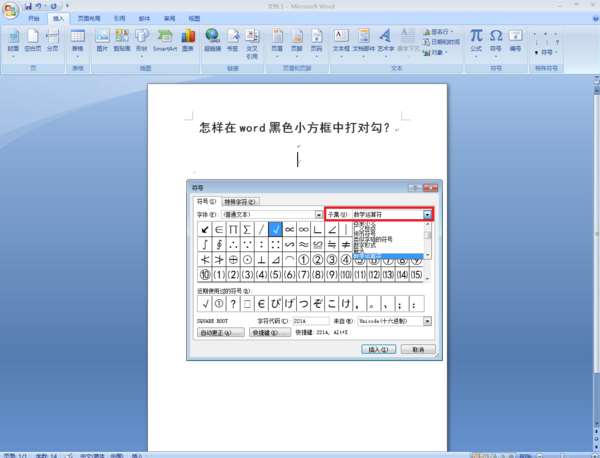Select the highlighted square root symbol in grid
The image size is (600, 458).
pyautogui.click(x=276, y=229)
